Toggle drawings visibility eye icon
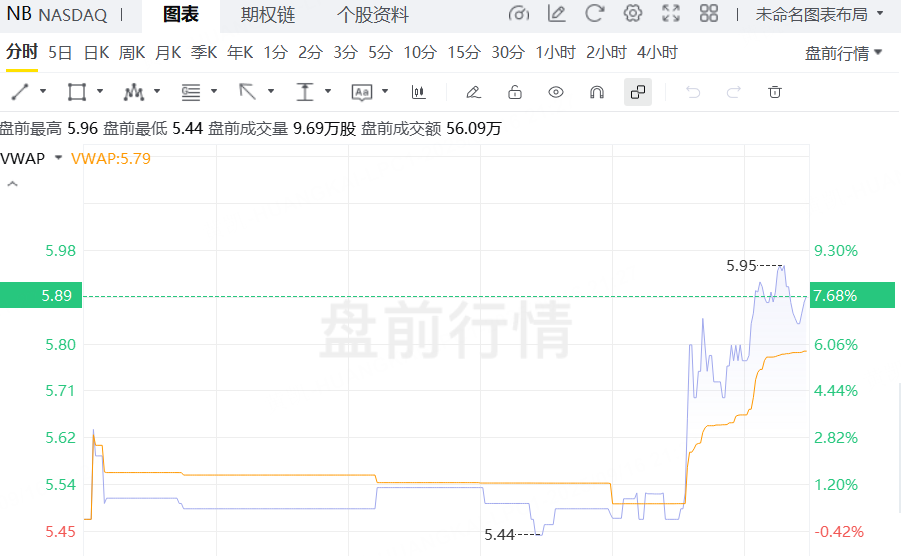901x556 pixels. pyautogui.click(x=556, y=92)
